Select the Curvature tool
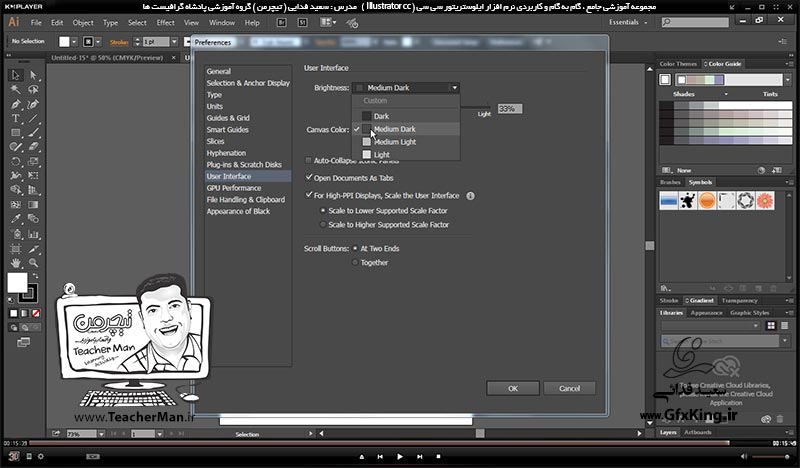The height and width of the screenshot is (468, 800). [33, 104]
